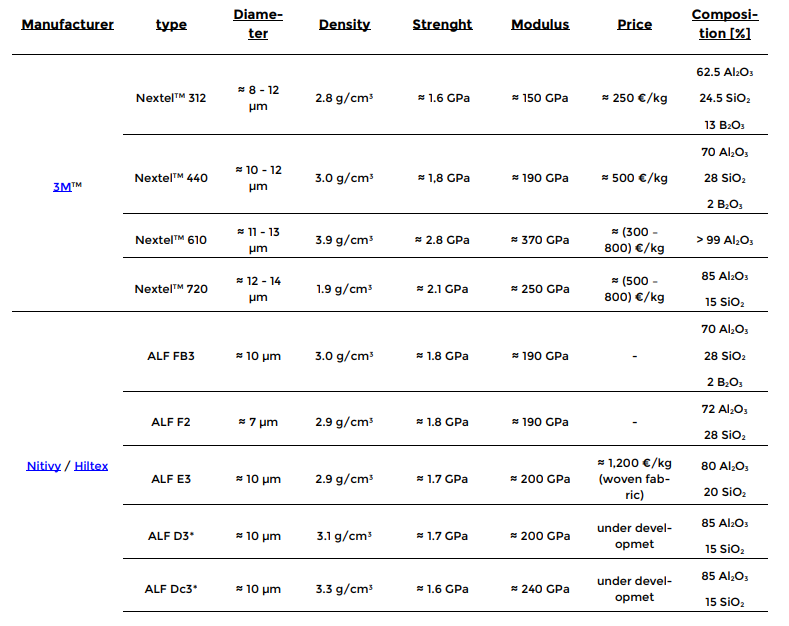
Task: Click the '2.8 g/cm³' density cell
Action: pyautogui.click(x=345, y=98)
